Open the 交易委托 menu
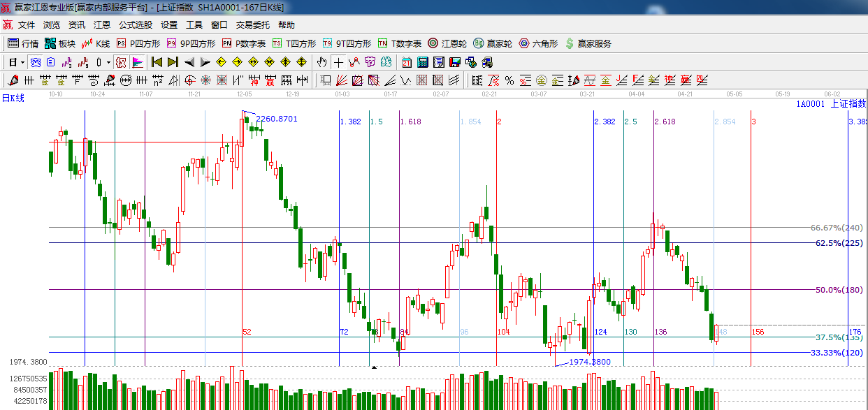The height and width of the screenshot is (410, 868). (252, 24)
